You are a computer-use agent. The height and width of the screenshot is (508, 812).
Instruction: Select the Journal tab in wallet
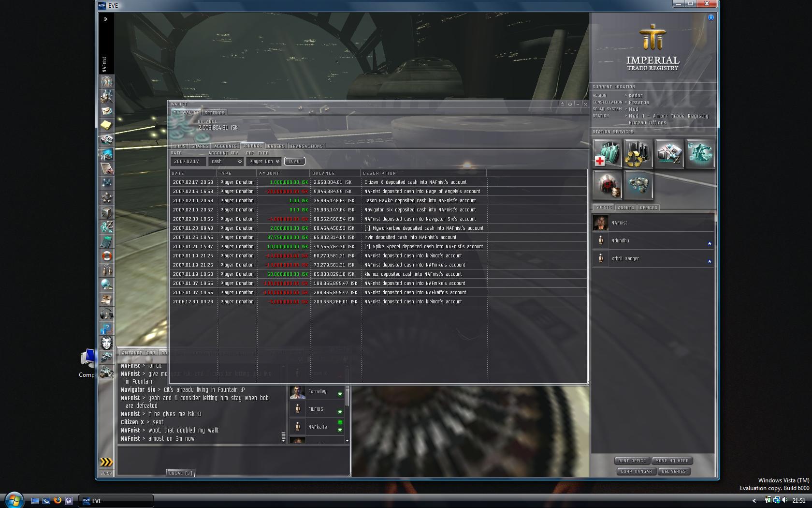pos(252,146)
